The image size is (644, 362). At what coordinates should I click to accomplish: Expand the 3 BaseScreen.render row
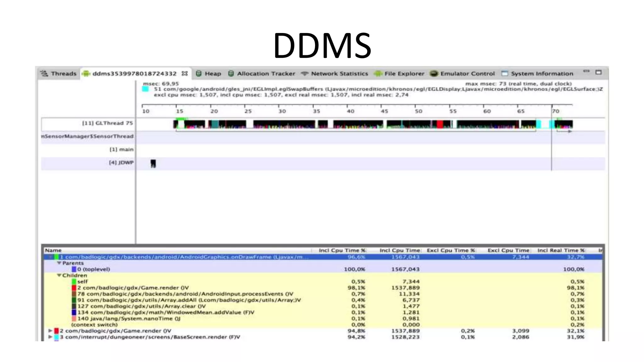(50, 337)
